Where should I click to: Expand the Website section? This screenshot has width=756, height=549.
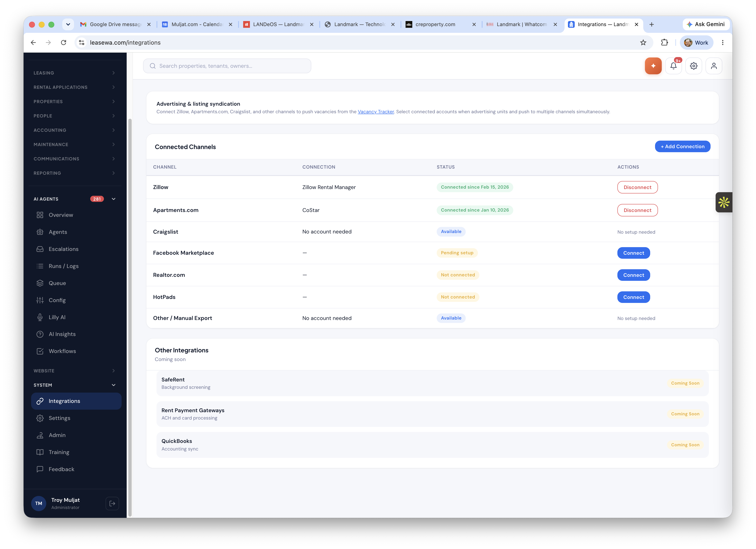click(75, 370)
